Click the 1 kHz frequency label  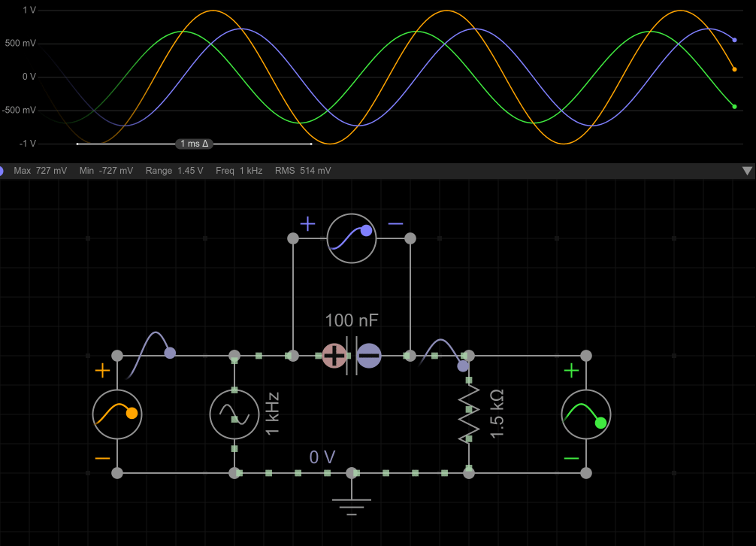click(x=272, y=414)
